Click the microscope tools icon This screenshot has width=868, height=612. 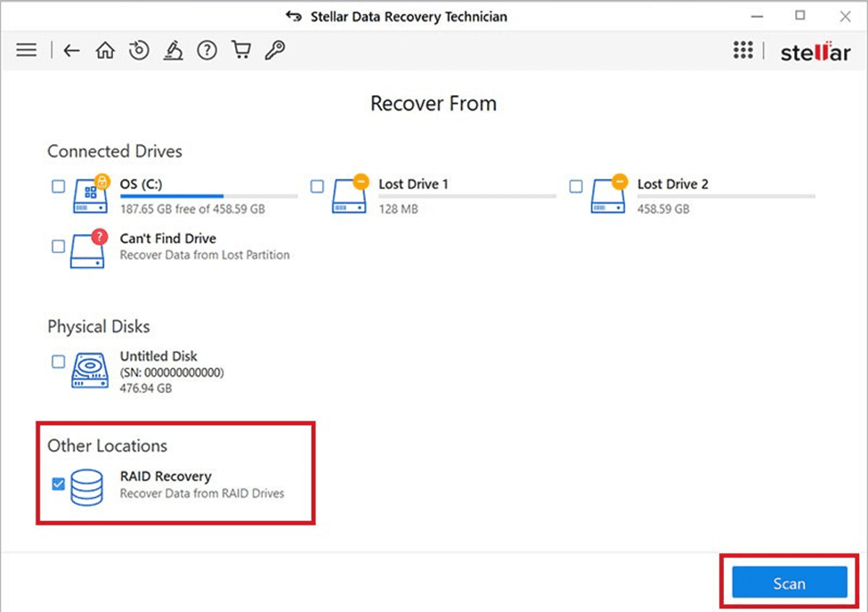click(174, 51)
